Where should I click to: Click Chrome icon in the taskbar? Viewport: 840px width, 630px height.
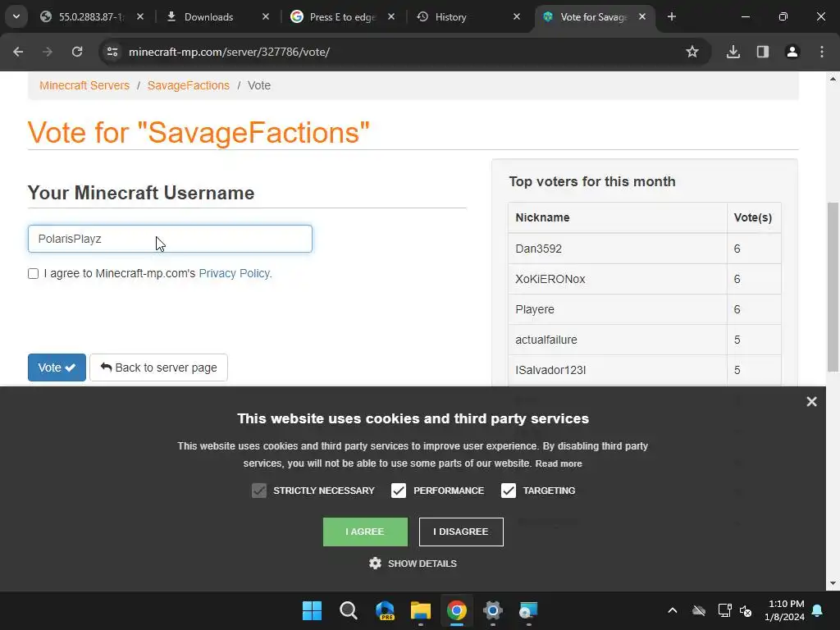click(457, 610)
